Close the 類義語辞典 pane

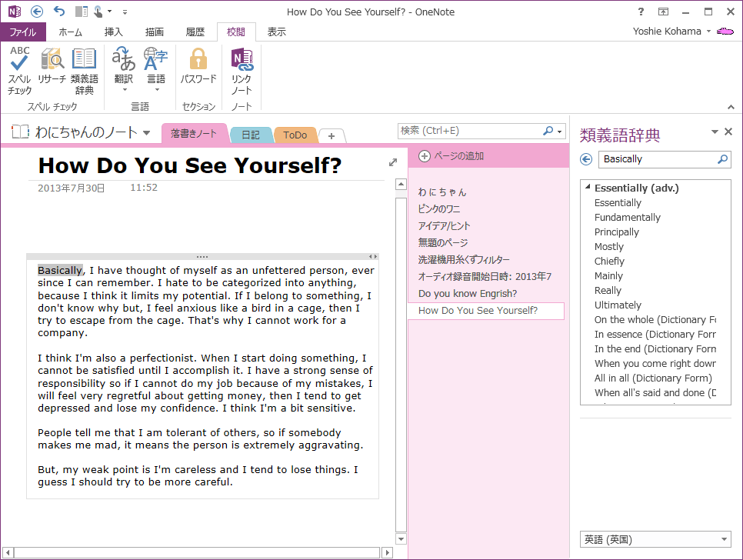(729, 132)
